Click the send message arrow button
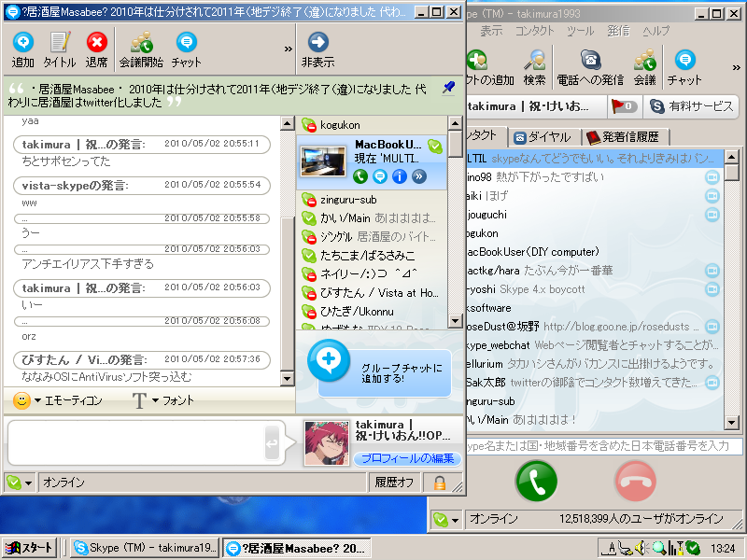This screenshot has width=747, height=560. (272, 443)
